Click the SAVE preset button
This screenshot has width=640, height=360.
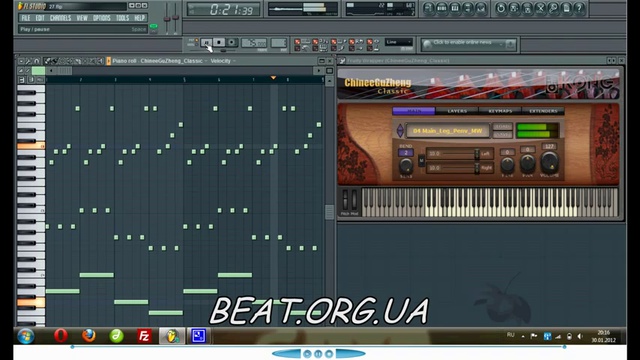point(502,134)
